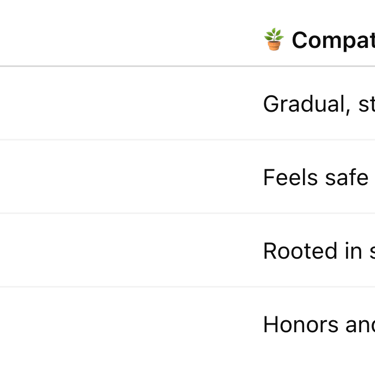Place cursor on the word "Gradual,"
Image resolution: width=375 pixels, height=366 pixels.
click(x=307, y=104)
